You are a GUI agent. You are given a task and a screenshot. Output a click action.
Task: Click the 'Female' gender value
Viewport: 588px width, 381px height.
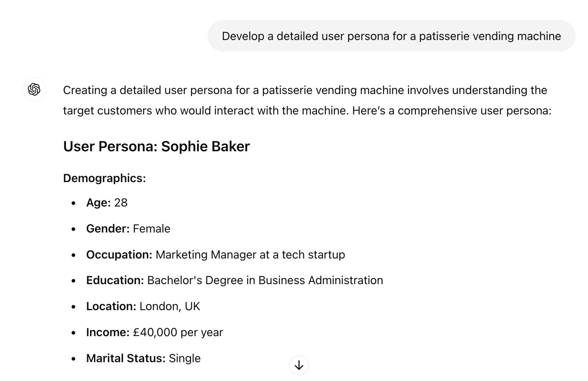[152, 229]
